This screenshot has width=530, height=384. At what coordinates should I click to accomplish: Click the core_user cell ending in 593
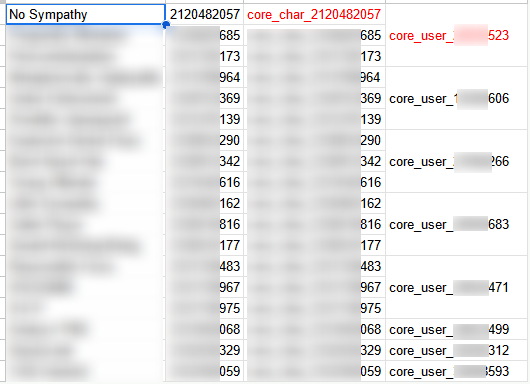pos(456,371)
